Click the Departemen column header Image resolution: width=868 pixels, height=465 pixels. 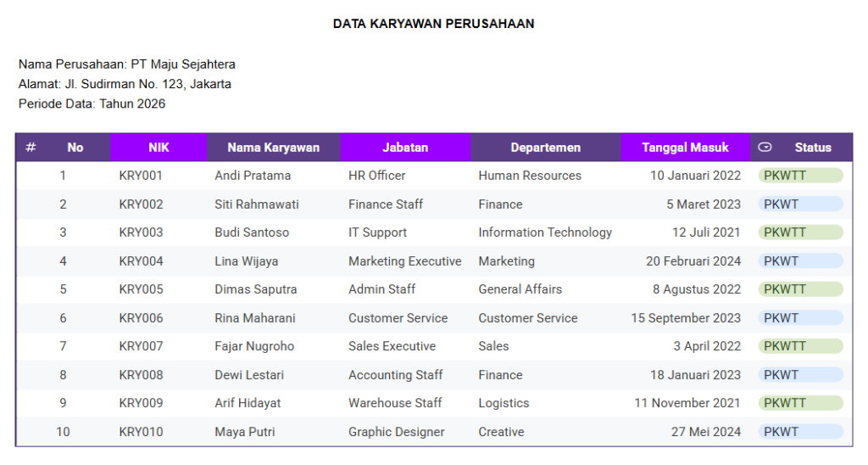(545, 148)
